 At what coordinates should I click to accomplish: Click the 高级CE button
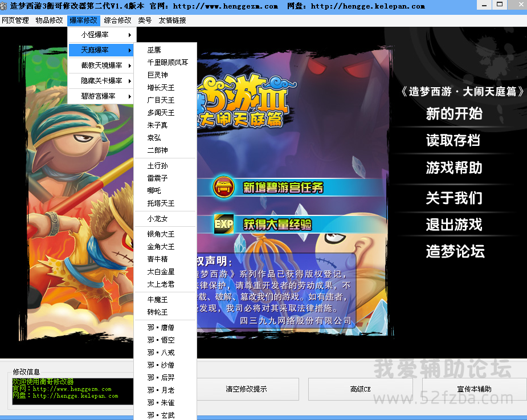coord(360,389)
